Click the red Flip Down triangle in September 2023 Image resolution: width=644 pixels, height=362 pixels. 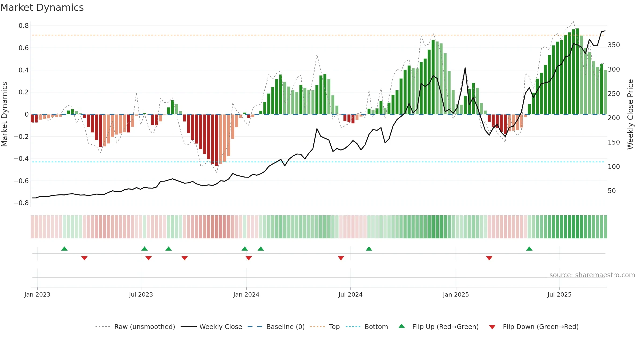185,258
